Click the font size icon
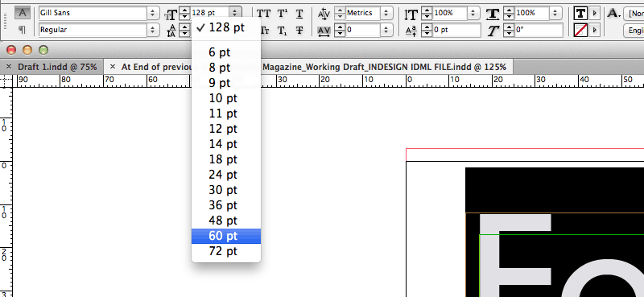644x297 pixels. (171, 14)
